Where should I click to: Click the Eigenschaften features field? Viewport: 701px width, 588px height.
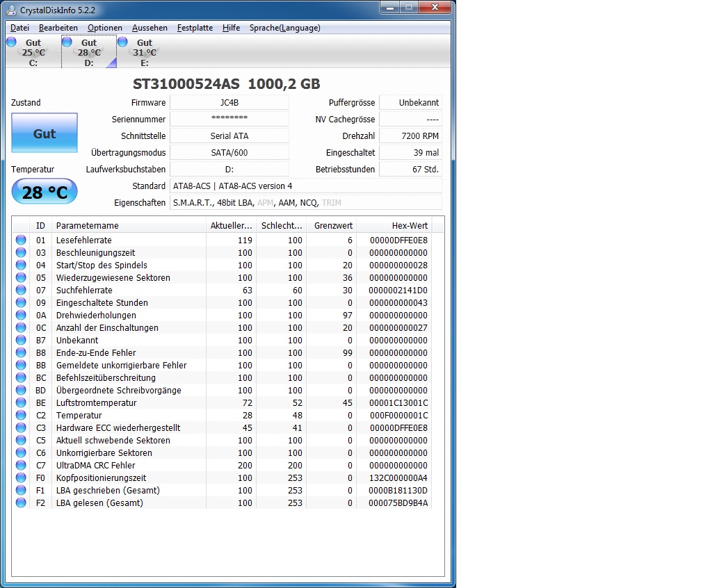(x=306, y=202)
